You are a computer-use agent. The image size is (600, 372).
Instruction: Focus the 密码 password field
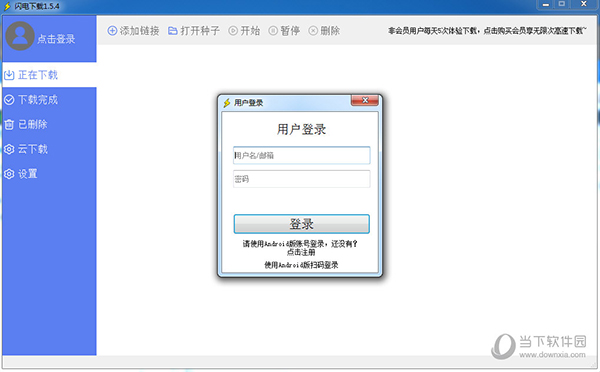click(x=302, y=179)
